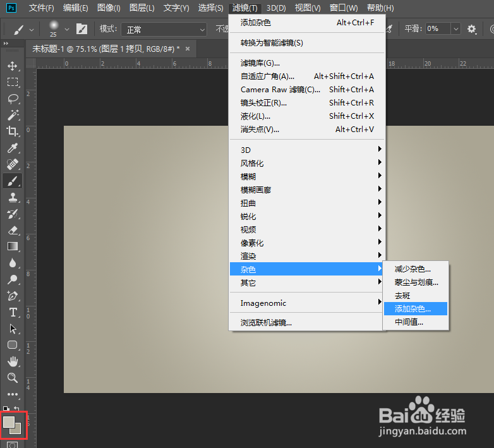Expand the 扭曲 submenu
Viewport: 494px width, 448px height.
pyautogui.click(x=306, y=203)
